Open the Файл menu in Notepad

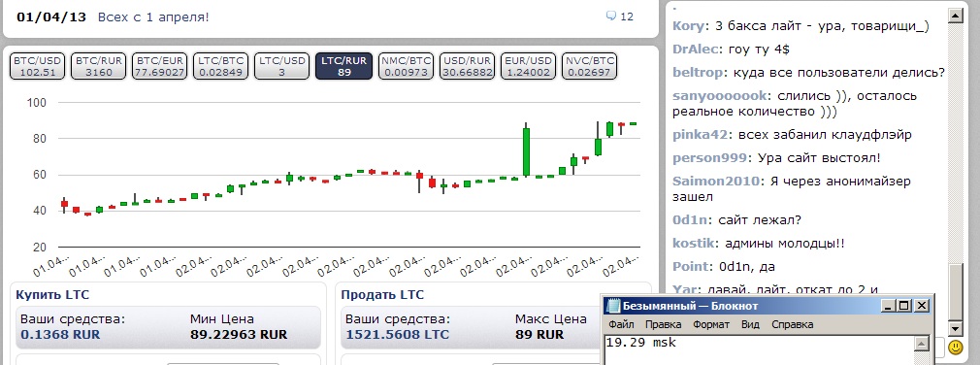tap(621, 324)
